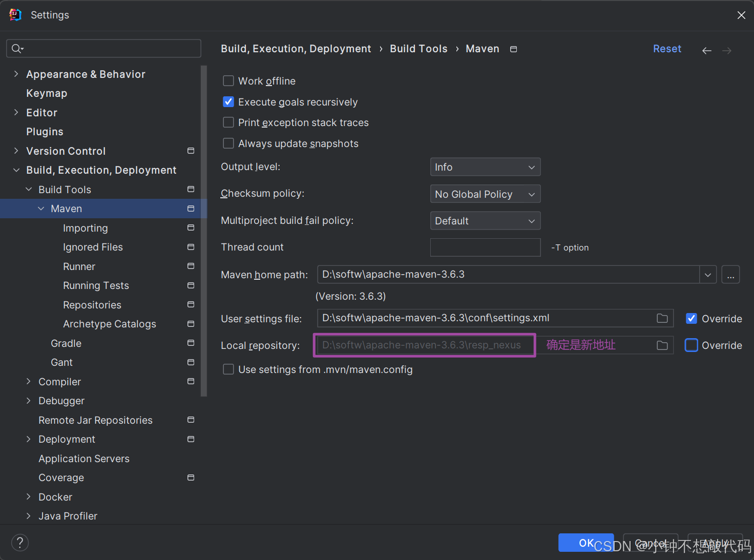Enable Always update snapshots

point(228,143)
